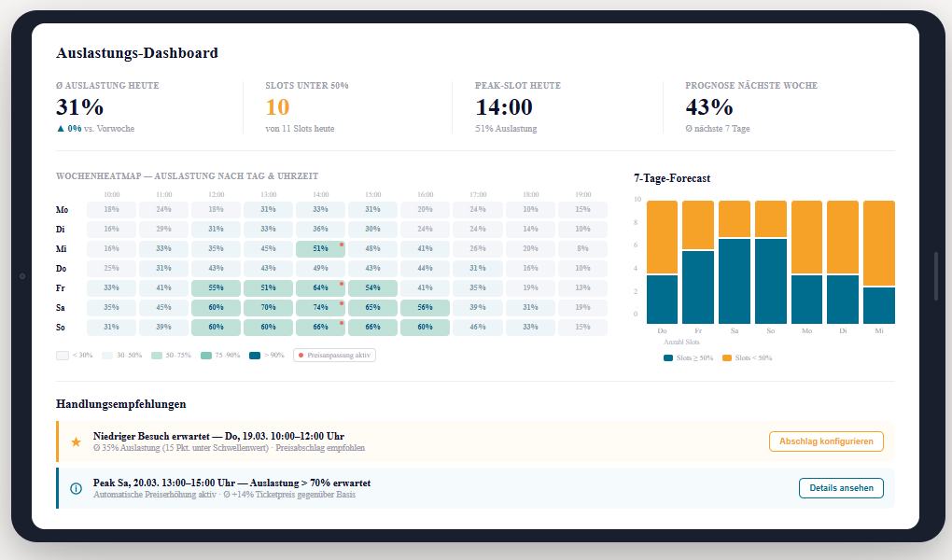Select the Sa 13:00 heatmap cell showing 70%
The image size is (952, 560).
click(x=269, y=307)
